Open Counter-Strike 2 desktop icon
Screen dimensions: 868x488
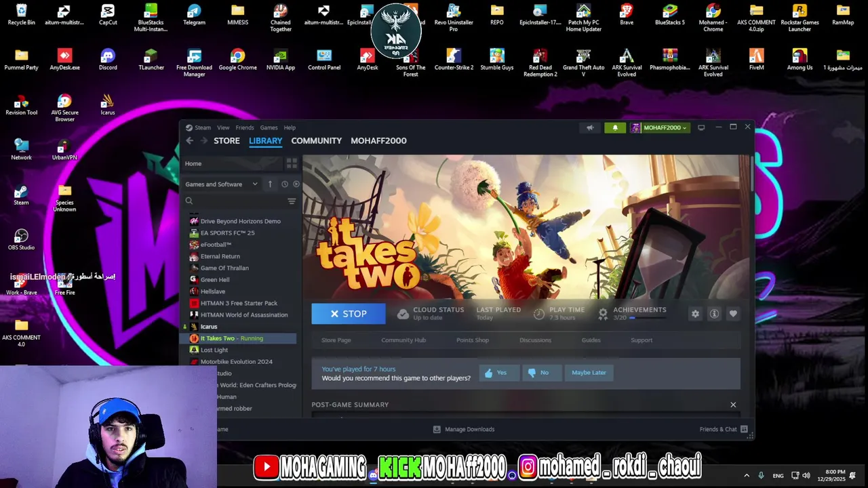point(454,60)
